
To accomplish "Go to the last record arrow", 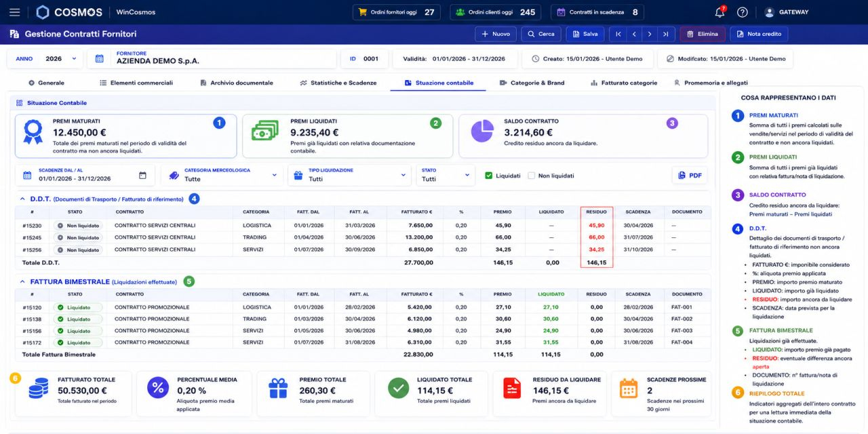I will point(666,34).
